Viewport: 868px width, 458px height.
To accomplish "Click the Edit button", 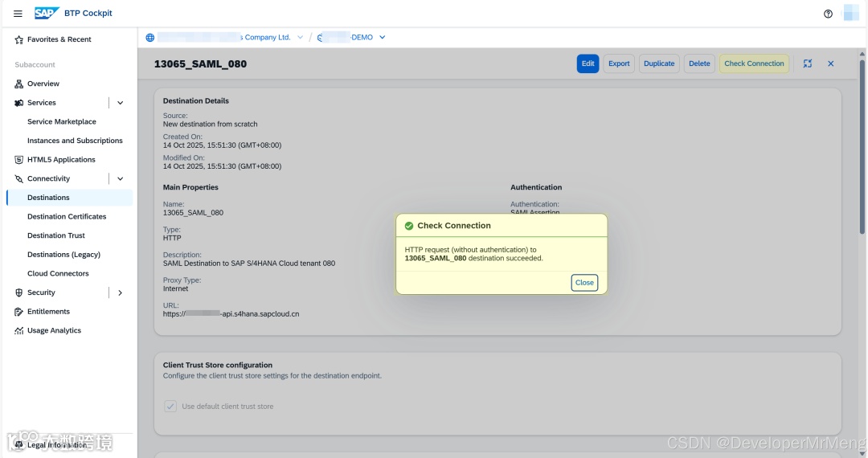I will 588,63.
